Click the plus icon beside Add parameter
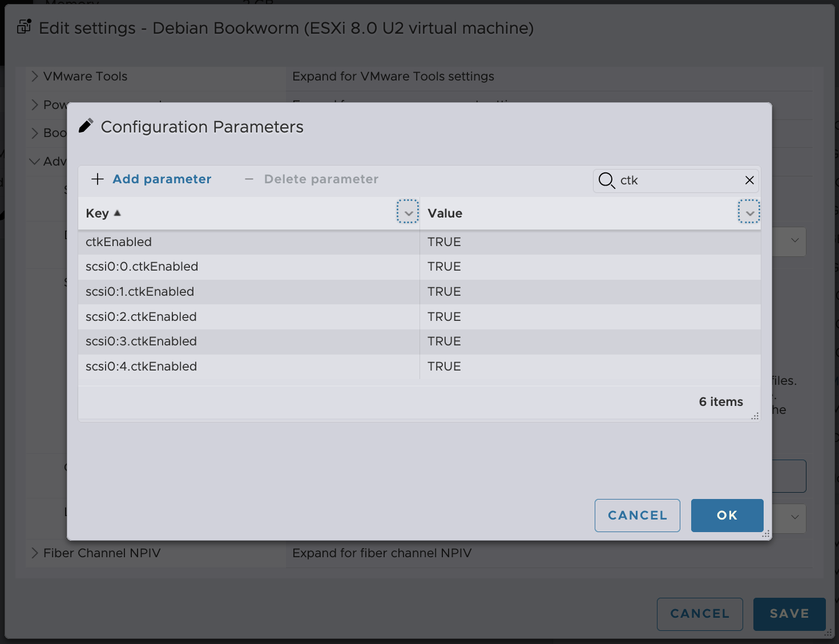The image size is (839, 644). pos(98,179)
